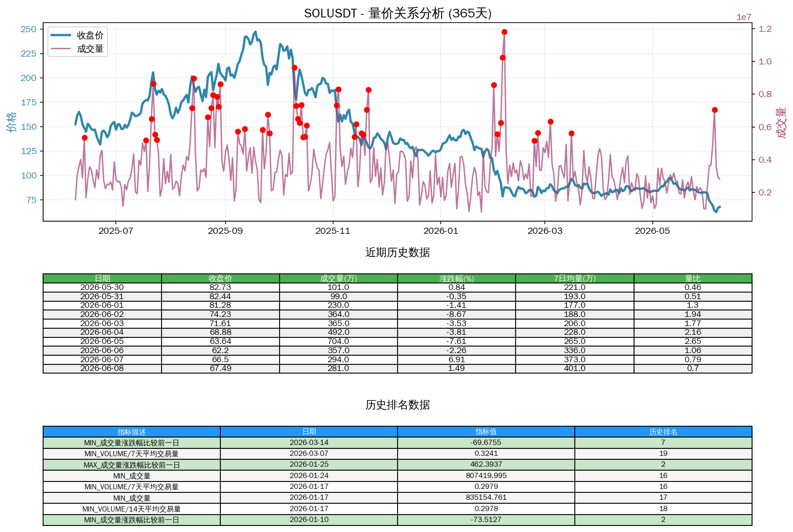Click indicator value -73.5127

point(486,520)
